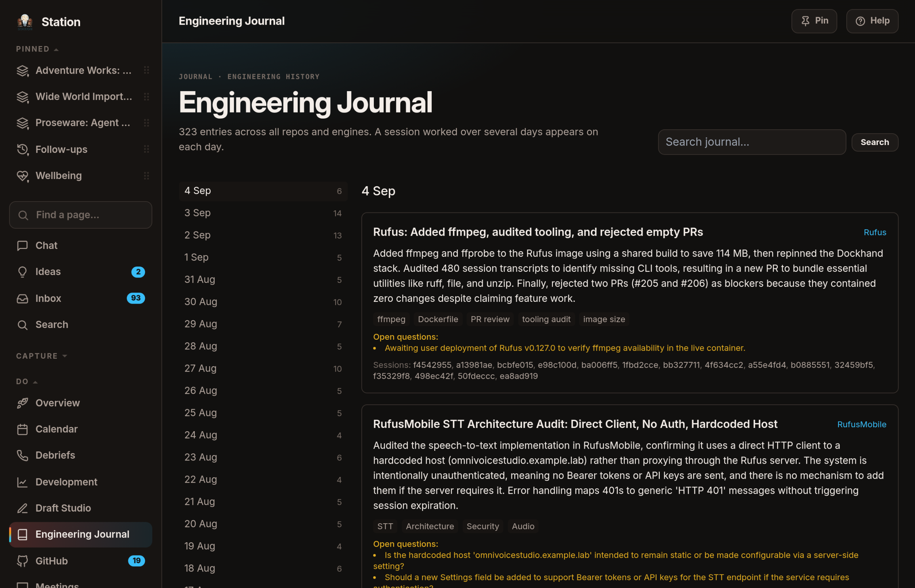This screenshot has width=915, height=588.
Task: Open Wellbeing heart icon
Action: coord(23,176)
